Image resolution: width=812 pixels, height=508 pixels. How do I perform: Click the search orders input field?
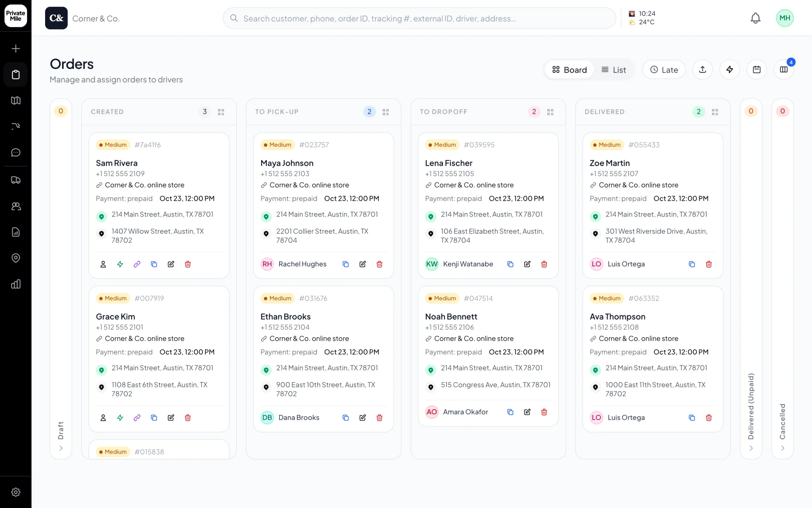419,18
